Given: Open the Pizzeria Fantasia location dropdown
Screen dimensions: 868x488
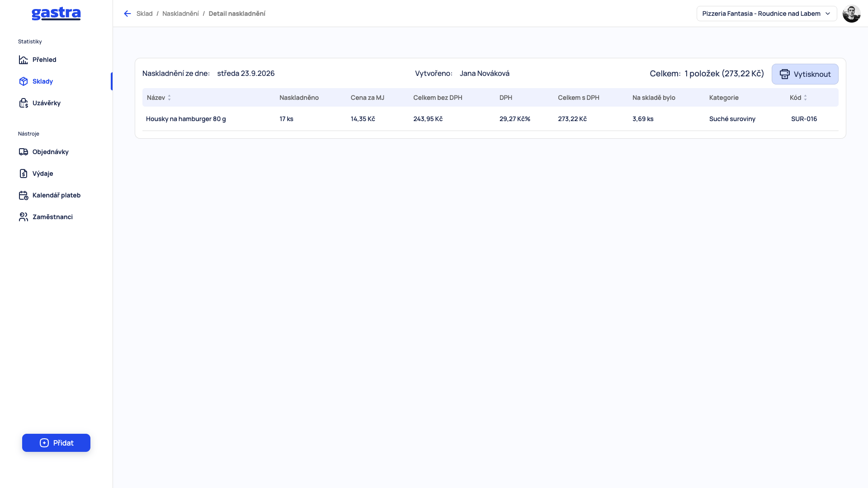Looking at the screenshot, I should click(767, 14).
